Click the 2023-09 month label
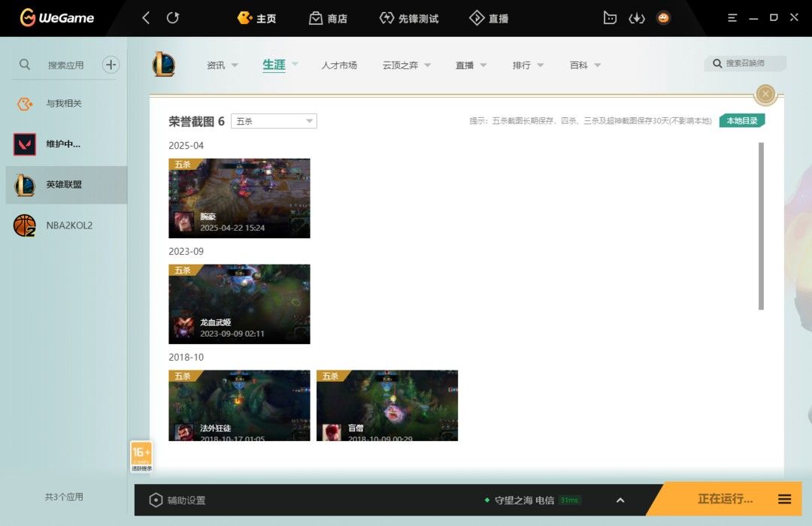The image size is (812, 526). [186, 251]
